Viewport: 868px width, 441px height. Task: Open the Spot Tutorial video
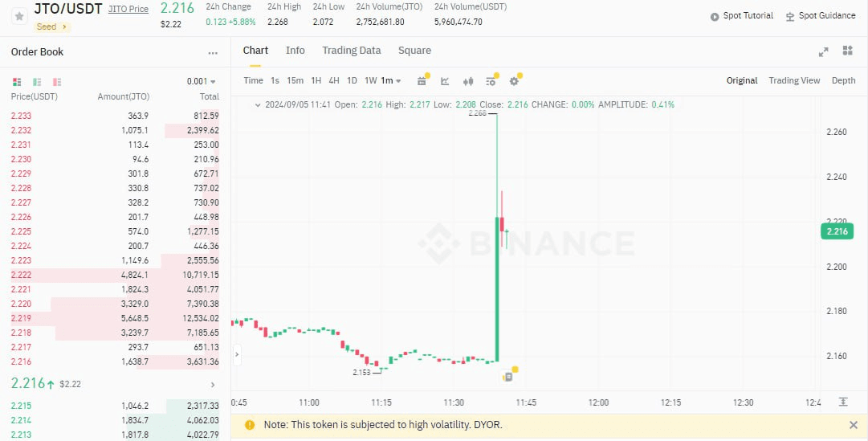coord(742,16)
